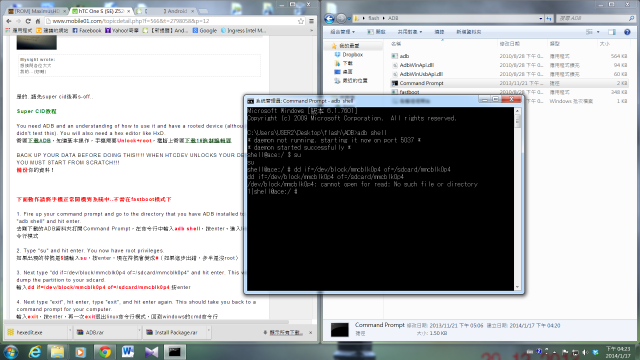Screen dimensions: 640x360
Task: Click the Command Prompt window vertical scrollbar
Action: pyautogui.click(x=518, y=199)
